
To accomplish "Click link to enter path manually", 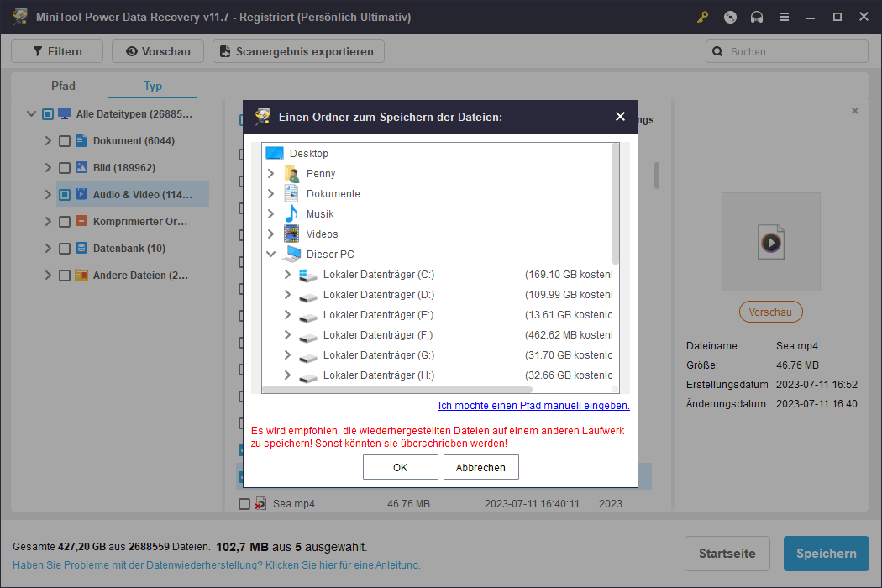I will click(x=533, y=405).
